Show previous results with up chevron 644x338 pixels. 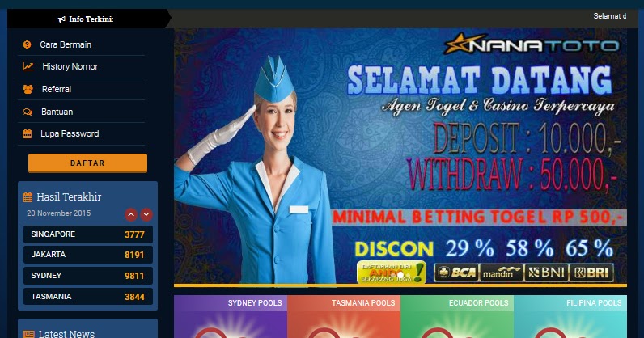coord(131,214)
